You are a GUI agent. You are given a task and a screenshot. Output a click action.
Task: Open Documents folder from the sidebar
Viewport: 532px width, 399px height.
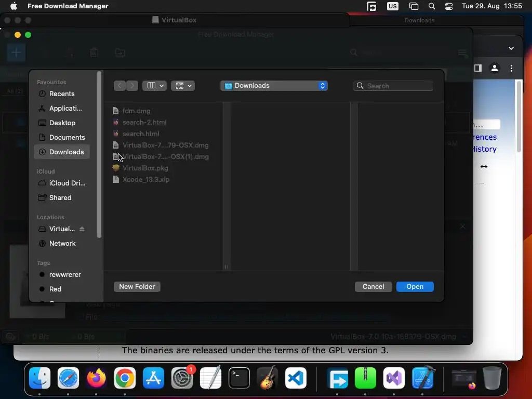click(x=61, y=137)
